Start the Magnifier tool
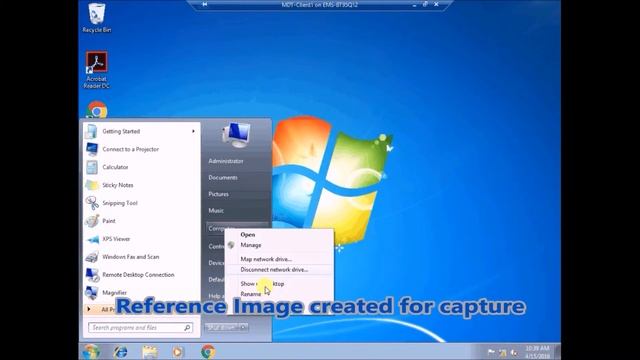Viewport: 640px width, 360px height. (141, 293)
